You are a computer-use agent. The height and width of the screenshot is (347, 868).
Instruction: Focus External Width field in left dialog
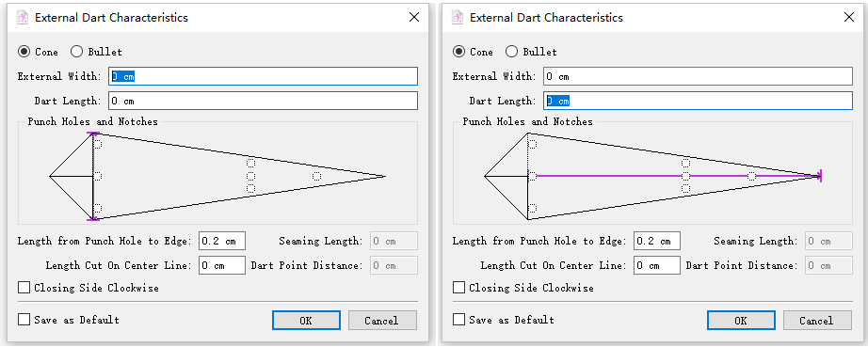263,76
